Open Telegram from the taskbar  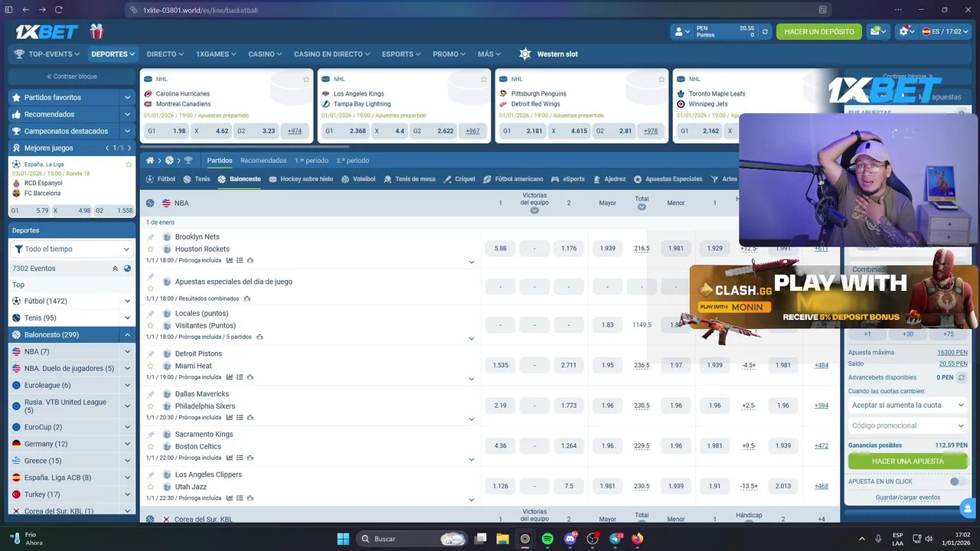(x=615, y=539)
